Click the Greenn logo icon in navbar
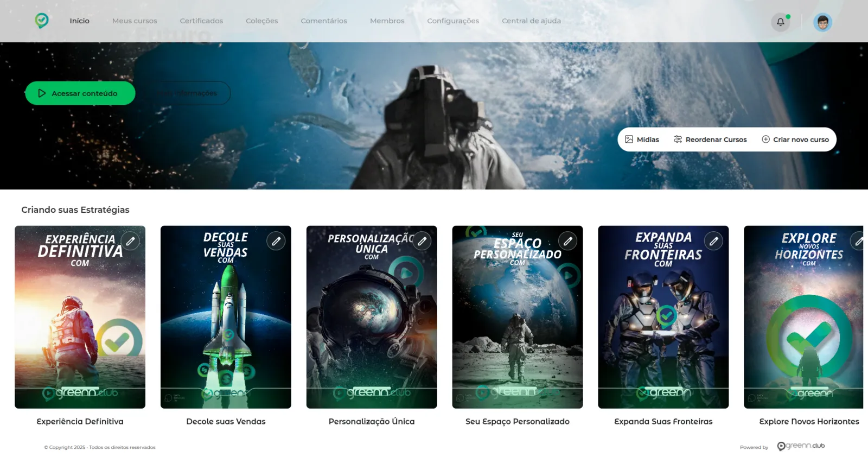The height and width of the screenshot is (457, 868). click(42, 21)
